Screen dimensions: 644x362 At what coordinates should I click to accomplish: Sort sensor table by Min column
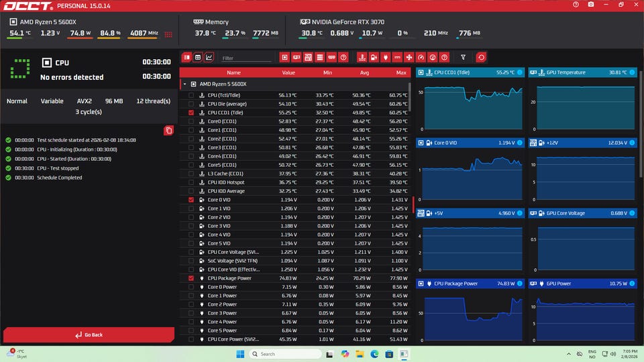click(x=327, y=72)
